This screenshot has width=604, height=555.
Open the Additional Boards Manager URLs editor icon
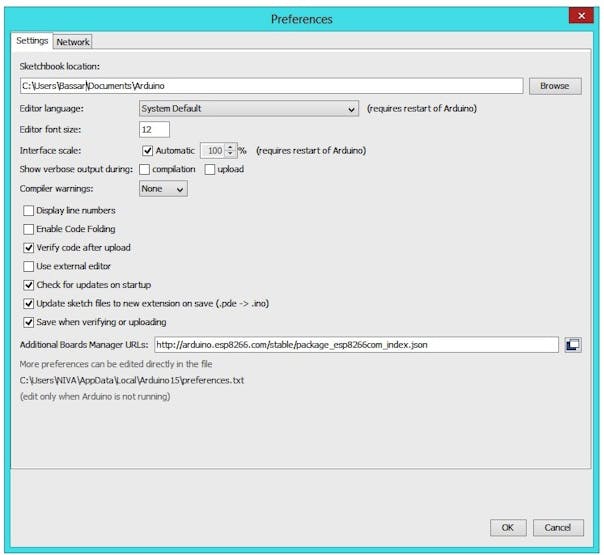point(573,345)
